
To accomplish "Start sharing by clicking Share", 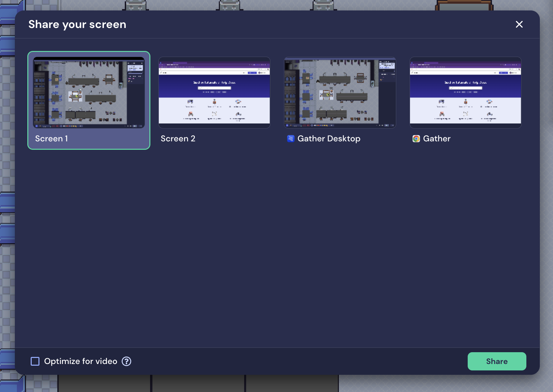I will tap(497, 361).
